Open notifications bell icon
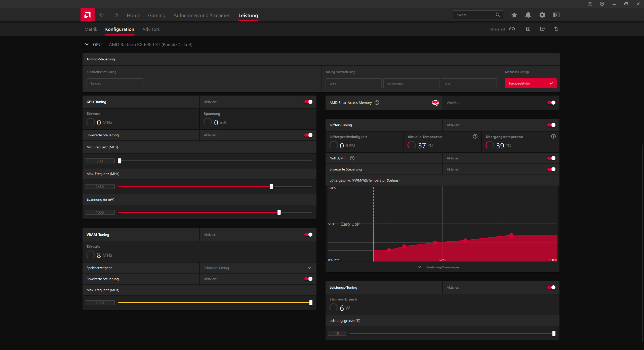 [x=528, y=15]
